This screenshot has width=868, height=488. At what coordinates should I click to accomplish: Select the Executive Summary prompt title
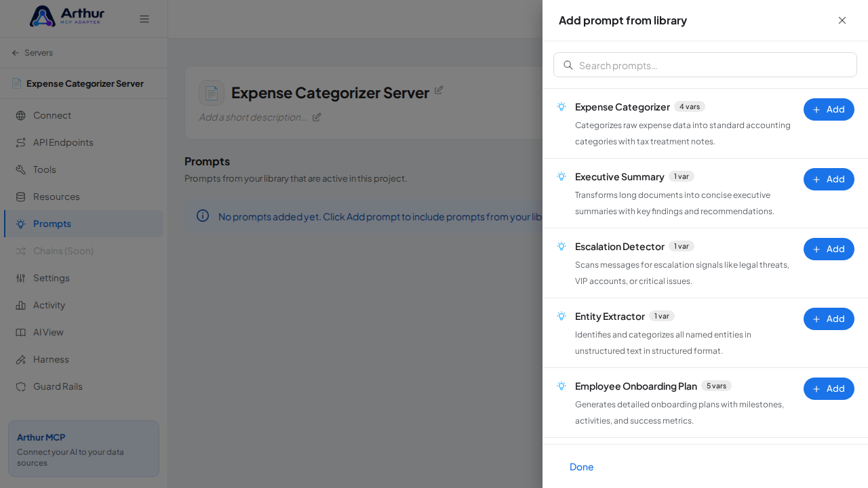(620, 177)
